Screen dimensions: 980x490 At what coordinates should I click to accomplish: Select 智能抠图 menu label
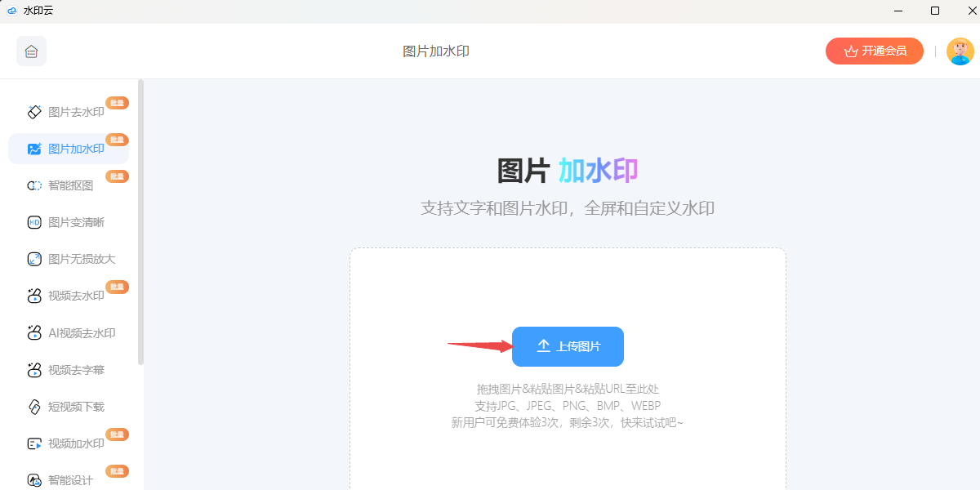click(x=71, y=185)
